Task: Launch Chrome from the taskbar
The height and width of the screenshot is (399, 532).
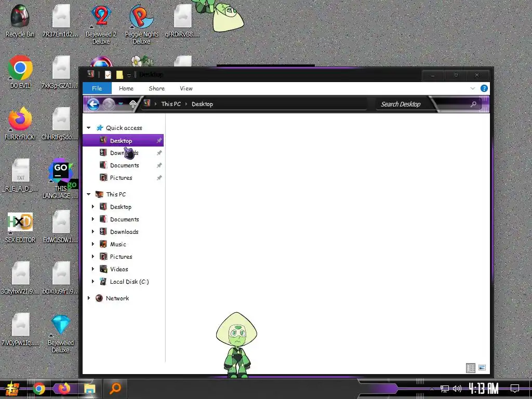Action: [39, 389]
